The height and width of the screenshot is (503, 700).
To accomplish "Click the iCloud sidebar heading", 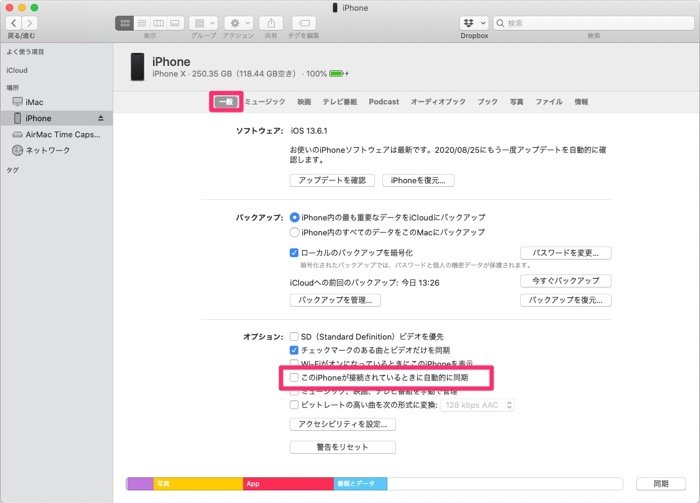I will point(17,71).
